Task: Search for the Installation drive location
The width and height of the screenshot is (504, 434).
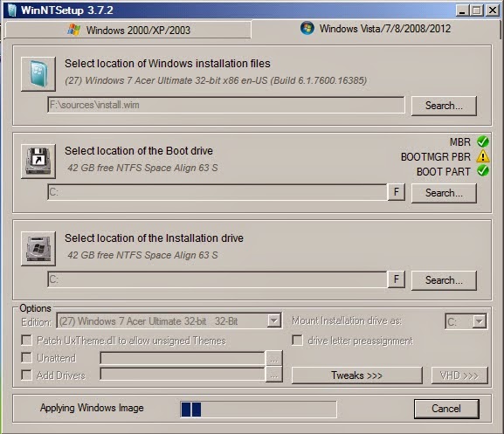Action: pyautogui.click(x=444, y=280)
